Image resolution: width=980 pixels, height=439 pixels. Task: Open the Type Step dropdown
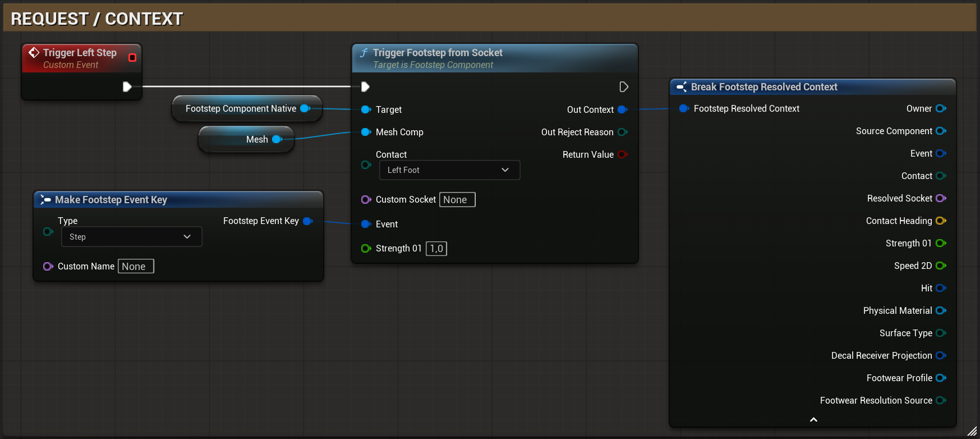[131, 237]
